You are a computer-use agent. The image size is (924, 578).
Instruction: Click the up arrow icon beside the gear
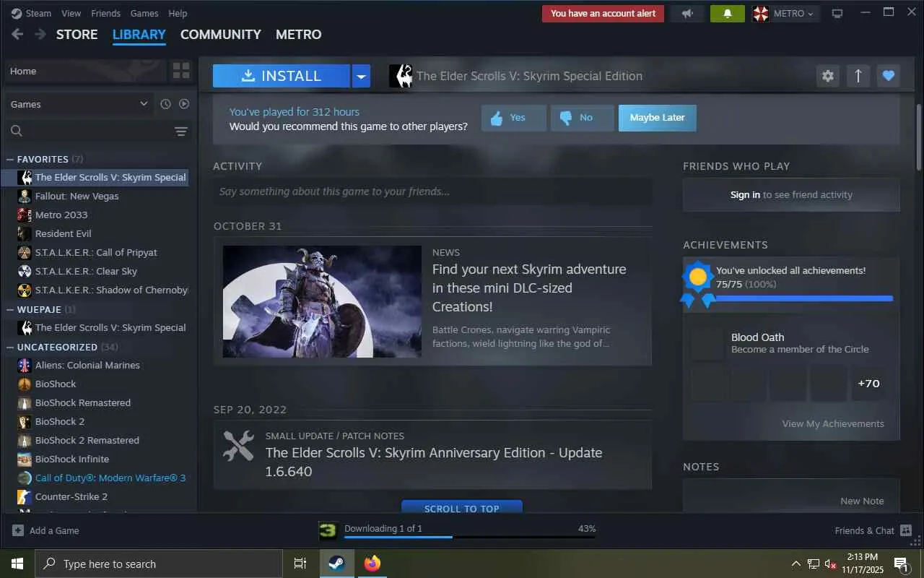click(858, 76)
